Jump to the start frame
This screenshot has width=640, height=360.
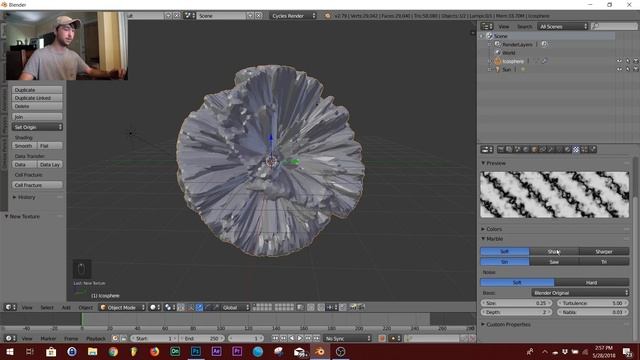(276, 338)
